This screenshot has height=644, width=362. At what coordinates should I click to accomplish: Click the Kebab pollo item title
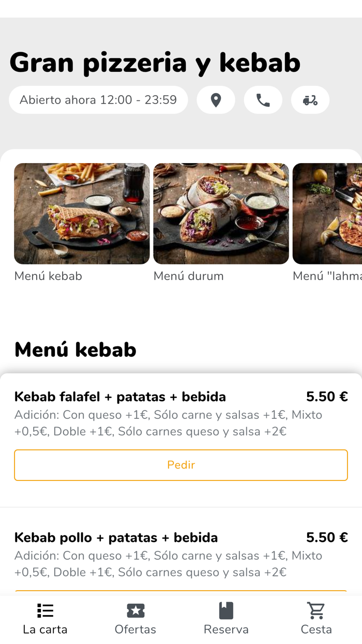115,537
